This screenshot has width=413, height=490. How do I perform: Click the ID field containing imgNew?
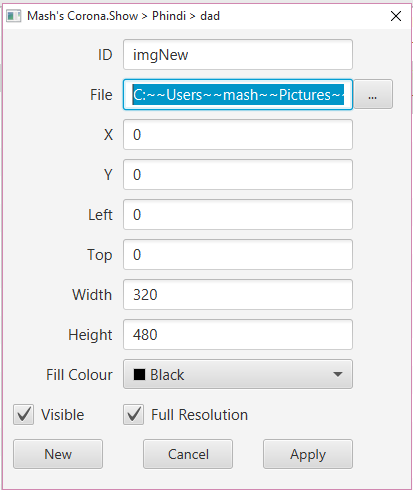(x=238, y=54)
